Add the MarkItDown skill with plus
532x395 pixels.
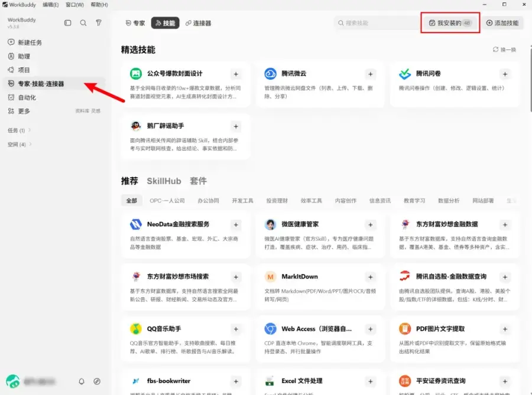tap(371, 277)
